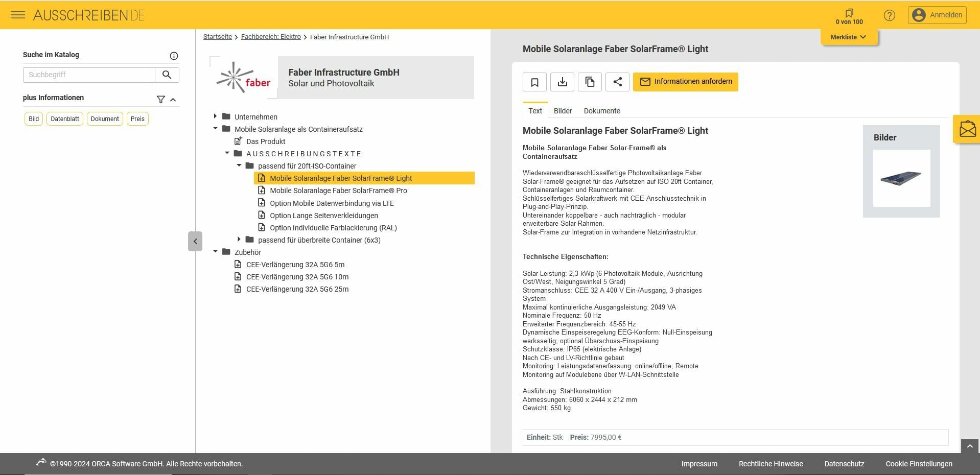Open the hamburger menu icon
The image size is (980, 475).
pos(18,15)
